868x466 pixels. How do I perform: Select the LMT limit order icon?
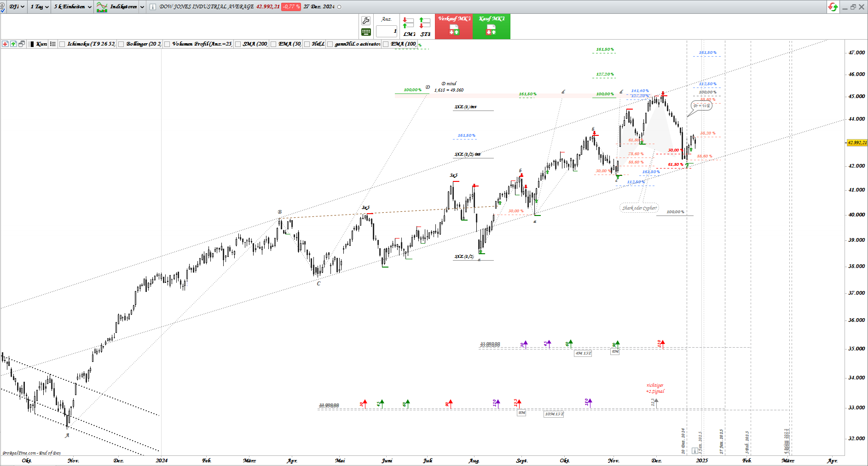[x=409, y=27]
